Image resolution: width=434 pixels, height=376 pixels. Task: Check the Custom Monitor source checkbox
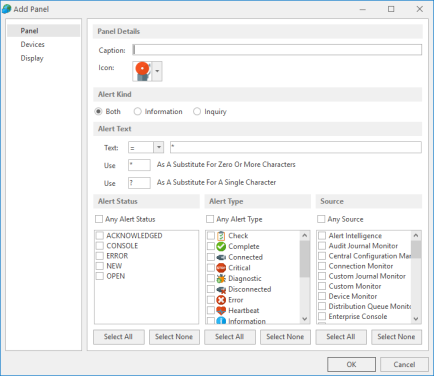pyautogui.click(x=322, y=286)
